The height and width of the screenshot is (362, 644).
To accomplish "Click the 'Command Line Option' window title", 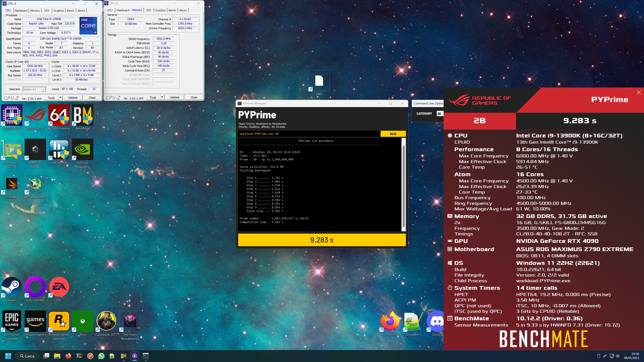I will (x=428, y=103).
